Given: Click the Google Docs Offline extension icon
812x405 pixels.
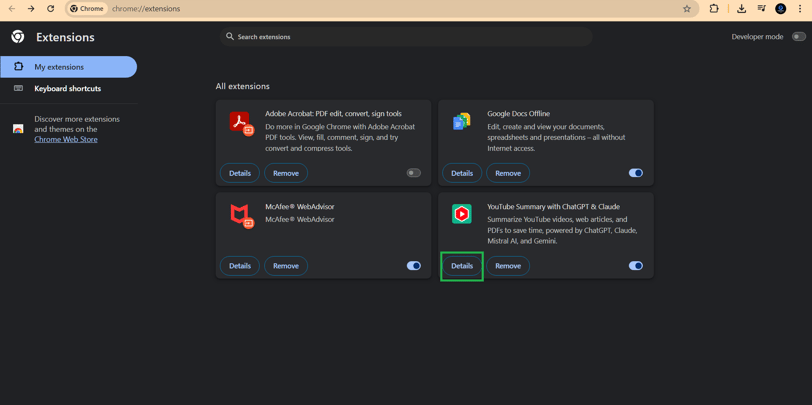Looking at the screenshot, I should click(x=461, y=122).
